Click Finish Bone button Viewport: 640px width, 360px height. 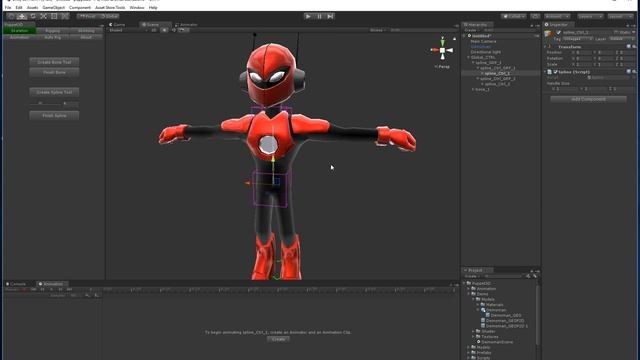point(54,72)
